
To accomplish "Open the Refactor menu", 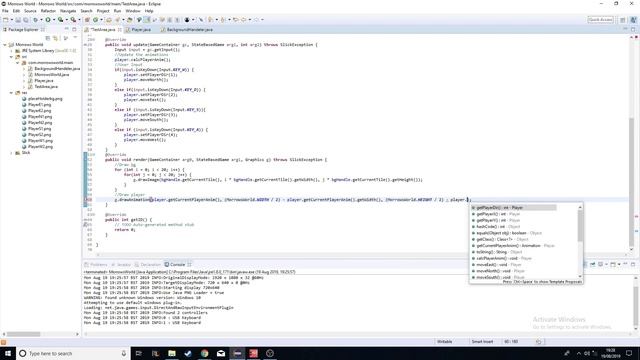I will (x=48, y=11).
